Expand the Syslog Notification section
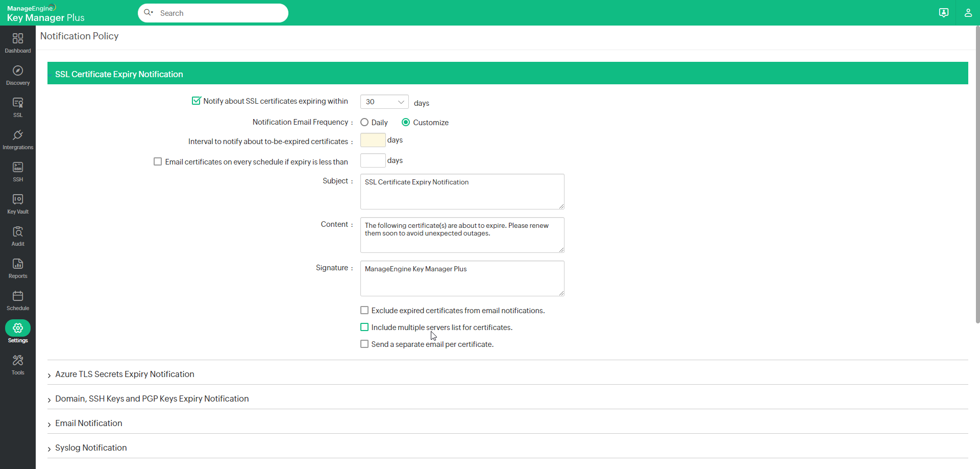The height and width of the screenshot is (469, 980). click(507, 448)
